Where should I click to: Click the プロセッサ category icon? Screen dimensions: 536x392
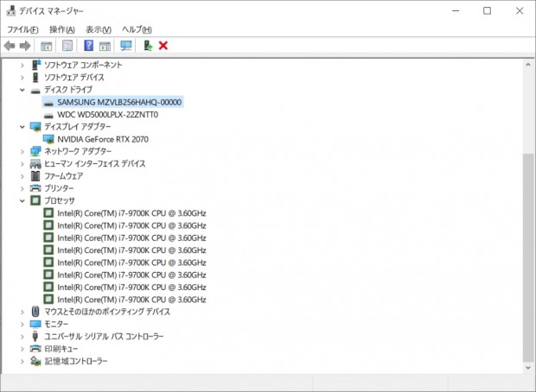coord(35,200)
